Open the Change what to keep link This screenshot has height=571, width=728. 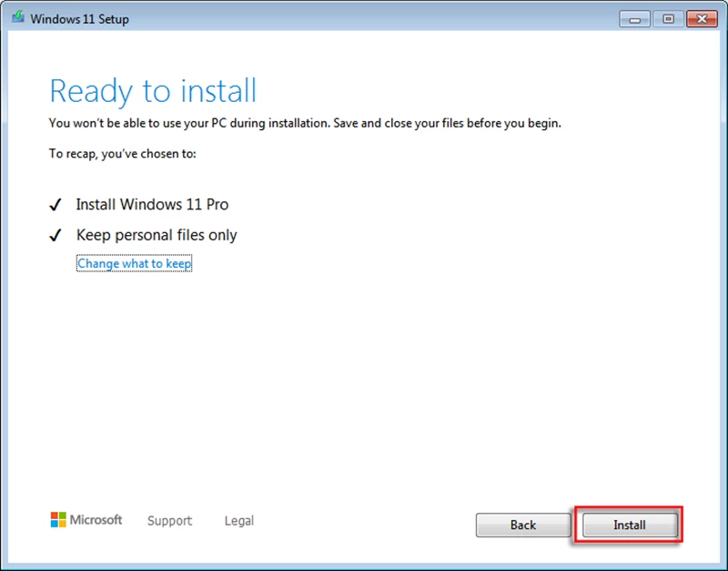[x=134, y=263]
